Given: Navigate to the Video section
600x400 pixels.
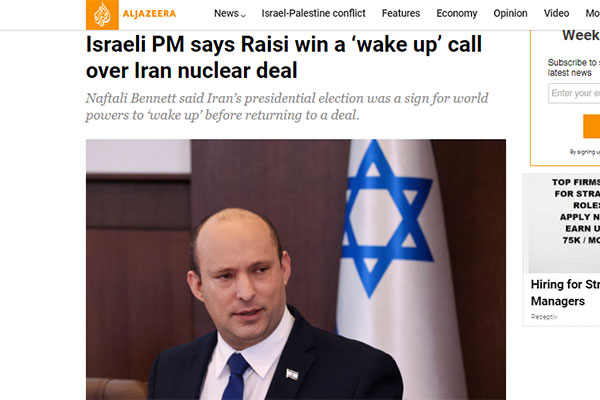Looking at the screenshot, I should click(556, 13).
